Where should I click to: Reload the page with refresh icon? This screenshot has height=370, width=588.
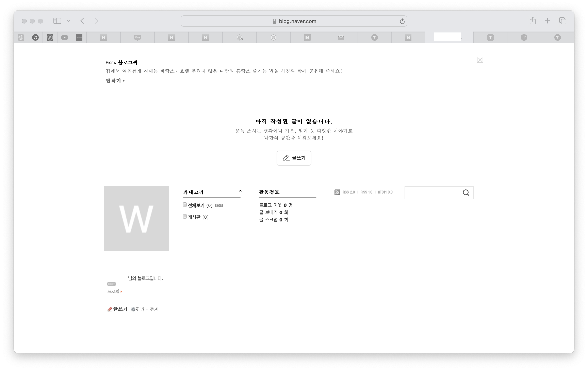click(402, 21)
